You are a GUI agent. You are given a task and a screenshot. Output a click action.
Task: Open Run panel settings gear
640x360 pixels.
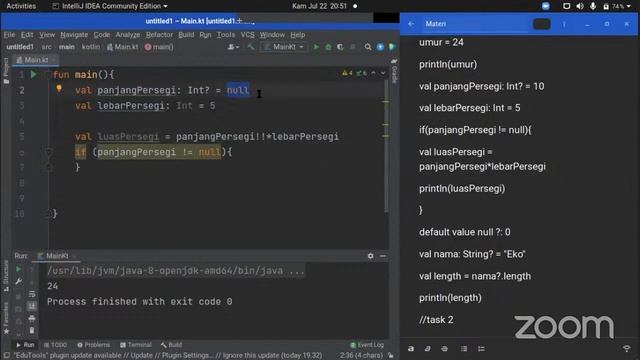[x=370, y=256]
